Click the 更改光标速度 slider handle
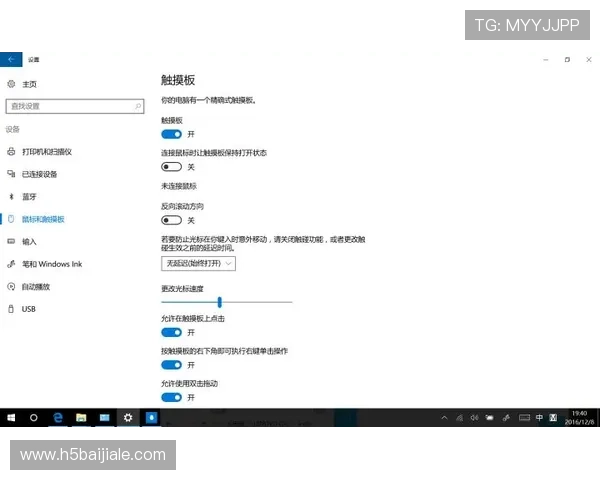The width and height of the screenshot is (600, 480). pos(220,302)
